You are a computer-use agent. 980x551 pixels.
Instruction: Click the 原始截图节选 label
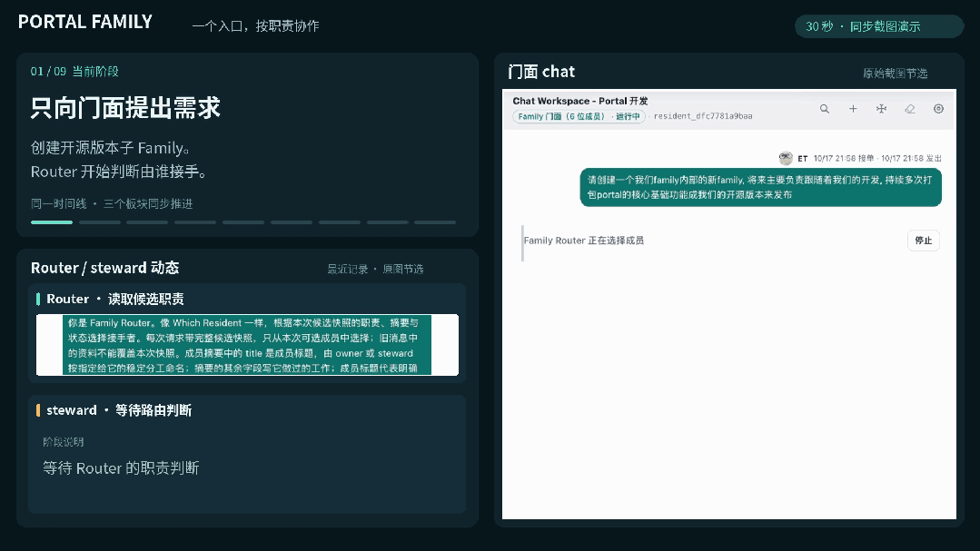click(895, 74)
